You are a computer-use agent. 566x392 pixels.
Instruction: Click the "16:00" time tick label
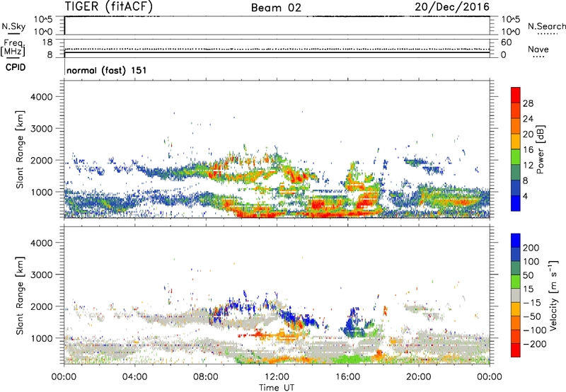pos(347,377)
